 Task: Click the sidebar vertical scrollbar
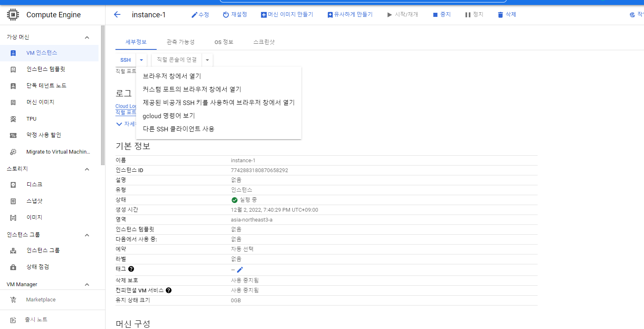point(103,95)
